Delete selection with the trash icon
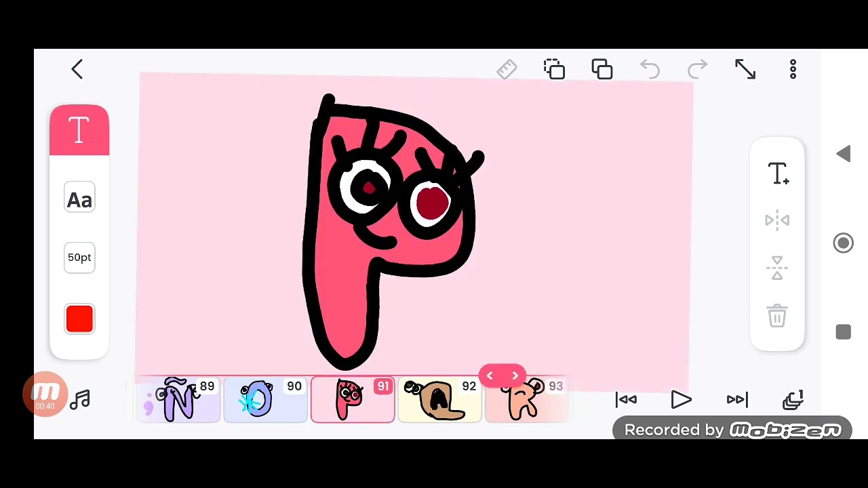The height and width of the screenshot is (488, 868). tap(777, 316)
